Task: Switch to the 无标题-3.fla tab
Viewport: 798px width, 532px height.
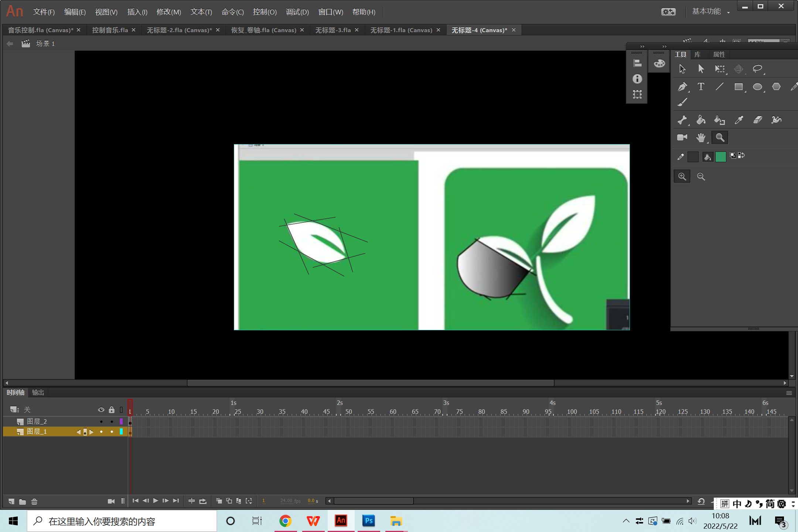Action: tap(333, 30)
